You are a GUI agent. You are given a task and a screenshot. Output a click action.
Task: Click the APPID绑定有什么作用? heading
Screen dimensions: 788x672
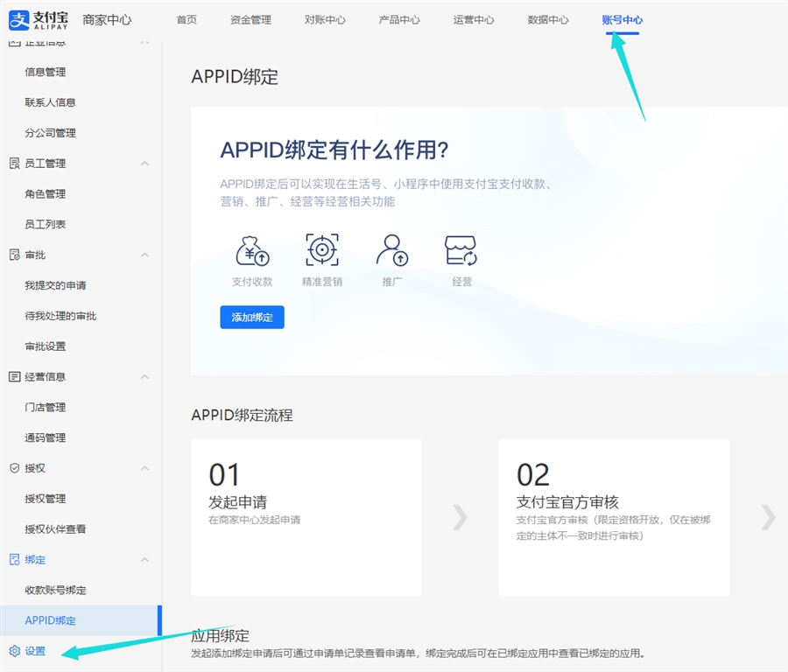point(334,150)
